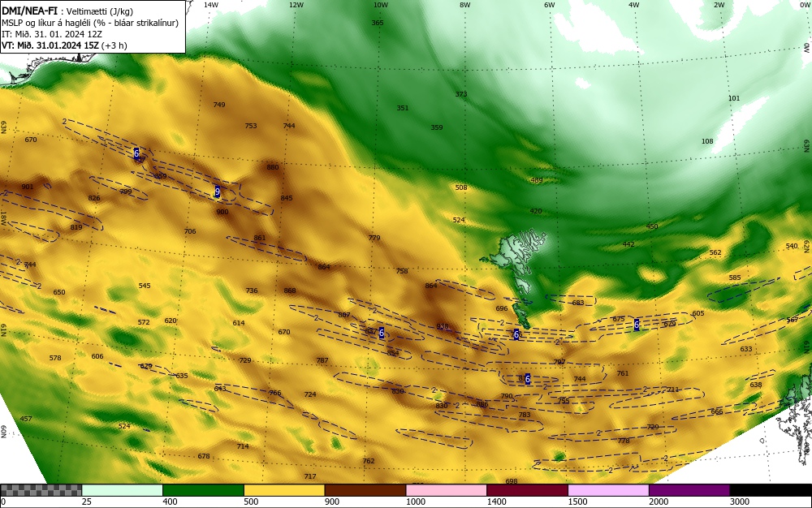Click the dark green 400–500 legend swatch
The image size is (812, 508).
(203, 490)
